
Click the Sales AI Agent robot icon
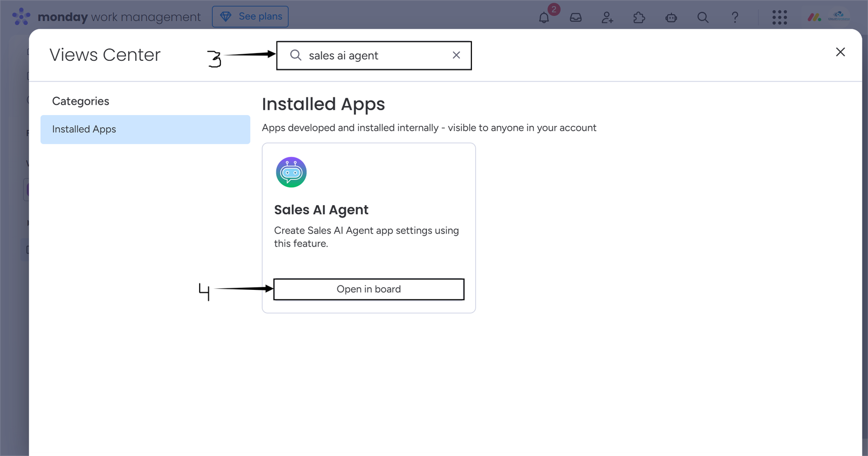coord(291,172)
